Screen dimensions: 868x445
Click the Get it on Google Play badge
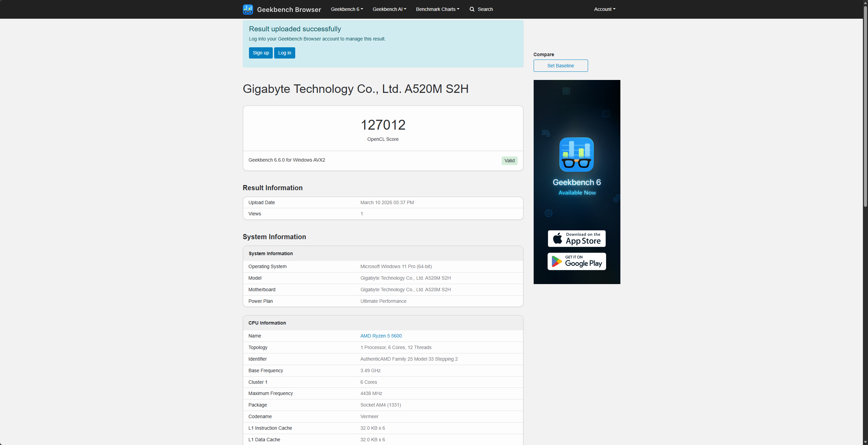coord(576,261)
